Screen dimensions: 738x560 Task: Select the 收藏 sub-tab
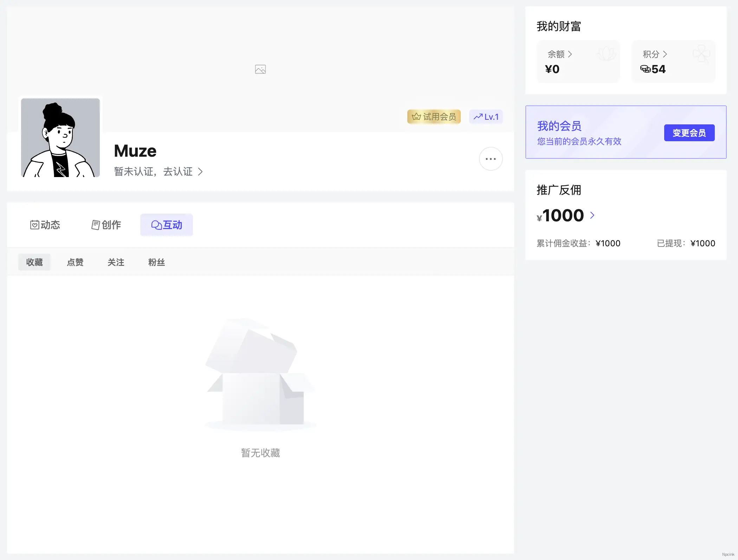34,262
